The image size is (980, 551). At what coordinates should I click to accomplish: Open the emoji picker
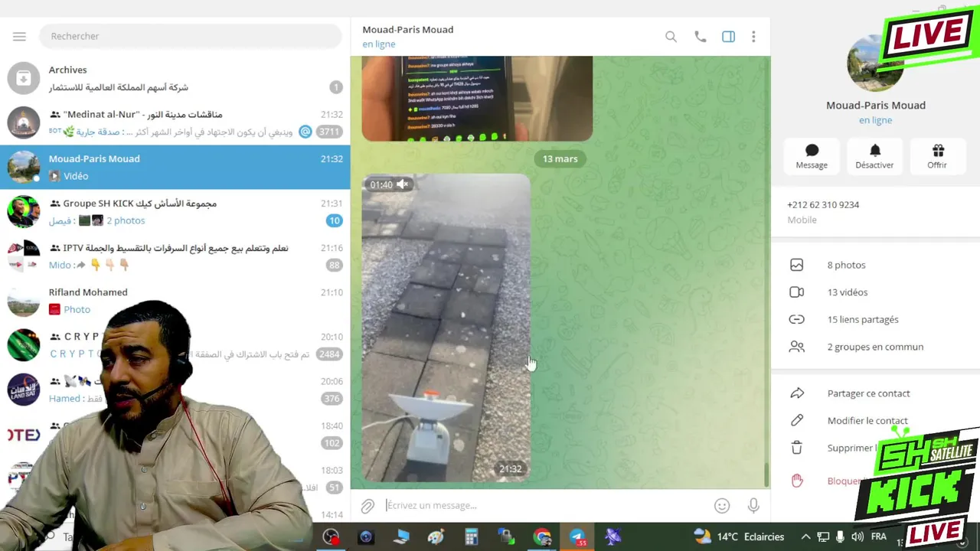pos(722,505)
